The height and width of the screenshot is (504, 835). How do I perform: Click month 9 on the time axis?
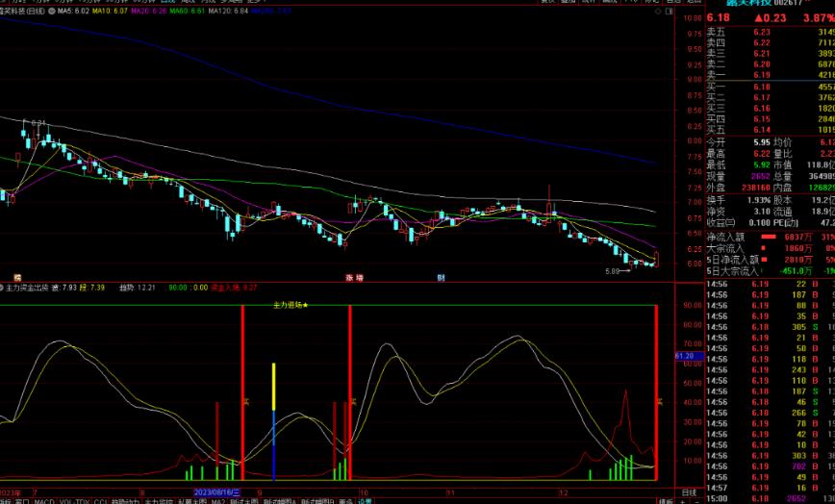coord(260,492)
